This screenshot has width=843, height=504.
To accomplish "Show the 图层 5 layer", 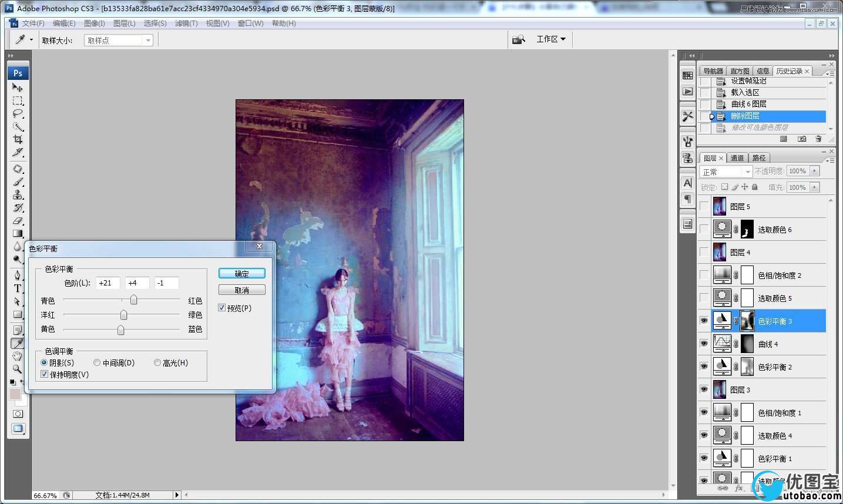I will [x=704, y=206].
